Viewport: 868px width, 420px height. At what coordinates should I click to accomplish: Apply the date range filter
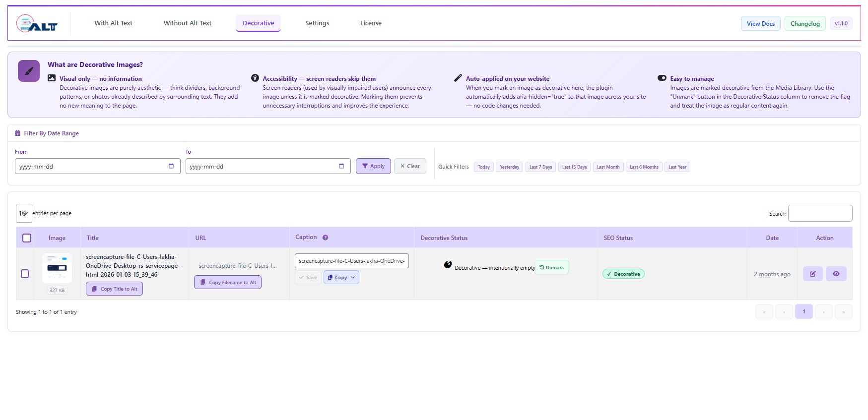point(373,166)
